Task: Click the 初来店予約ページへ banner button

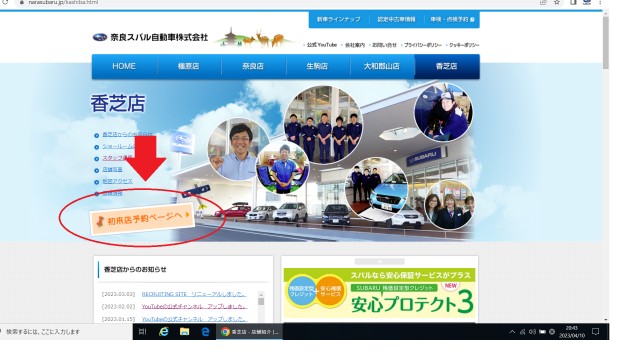Action: 141,219
